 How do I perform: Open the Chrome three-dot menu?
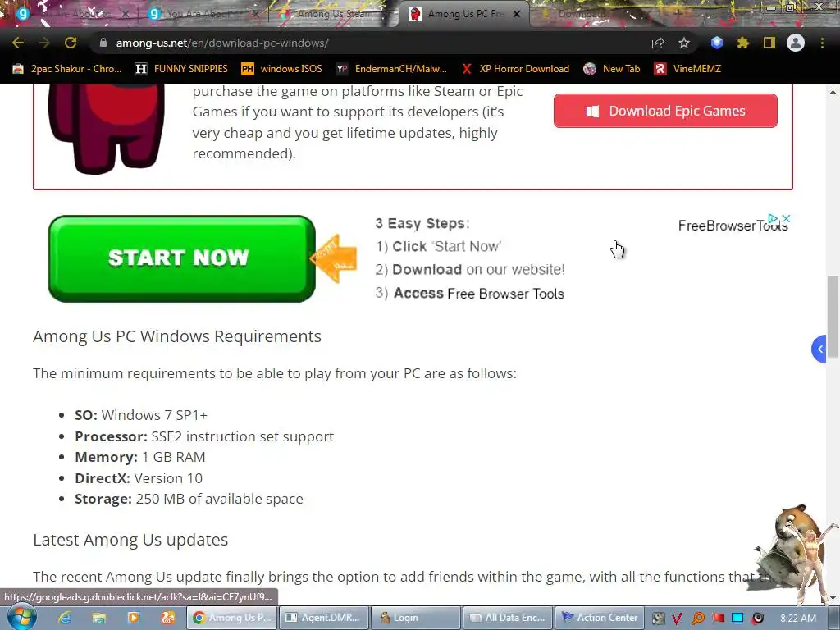pyautogui.click(x=822, y=43)
